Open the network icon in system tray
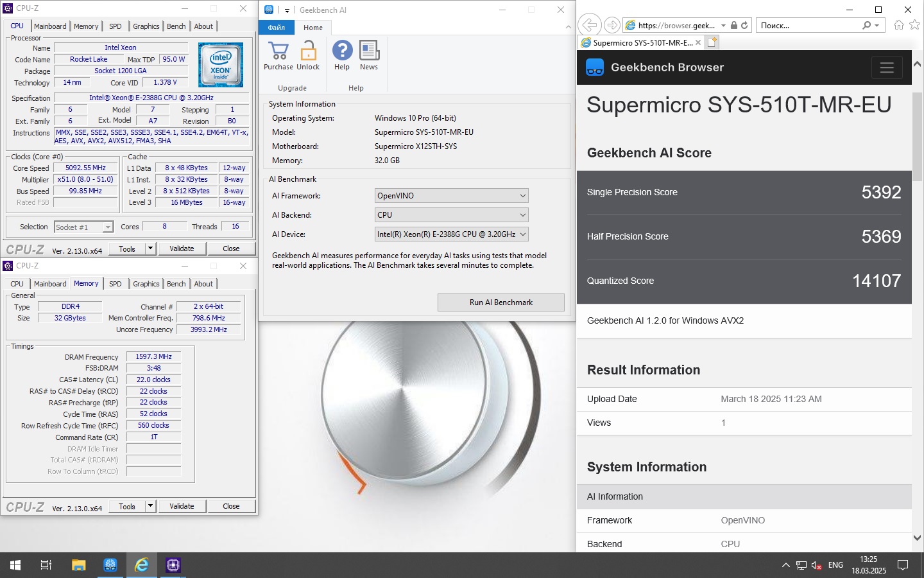 click(x=801, y=565)
